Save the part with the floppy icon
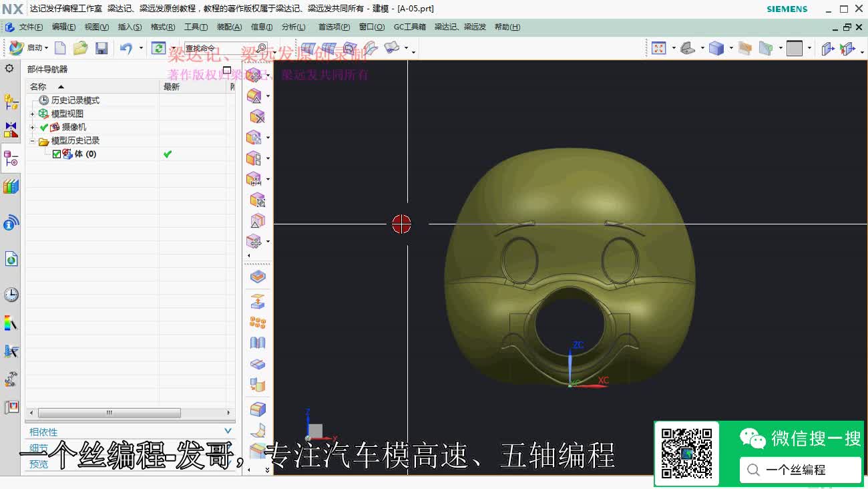This screenshot has height=489, width=868. click(x=101, y=48)
